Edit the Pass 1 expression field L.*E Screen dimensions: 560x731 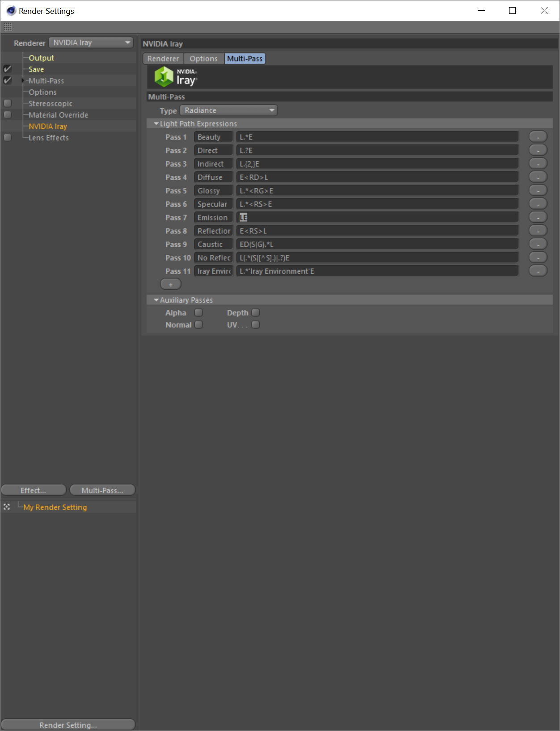378,137
